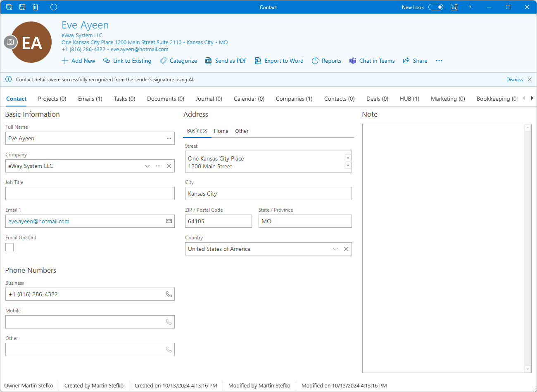This screenshot has width=537, height=392.
Task: Open Full Name details ellipsis button
Action: (169, 138)
